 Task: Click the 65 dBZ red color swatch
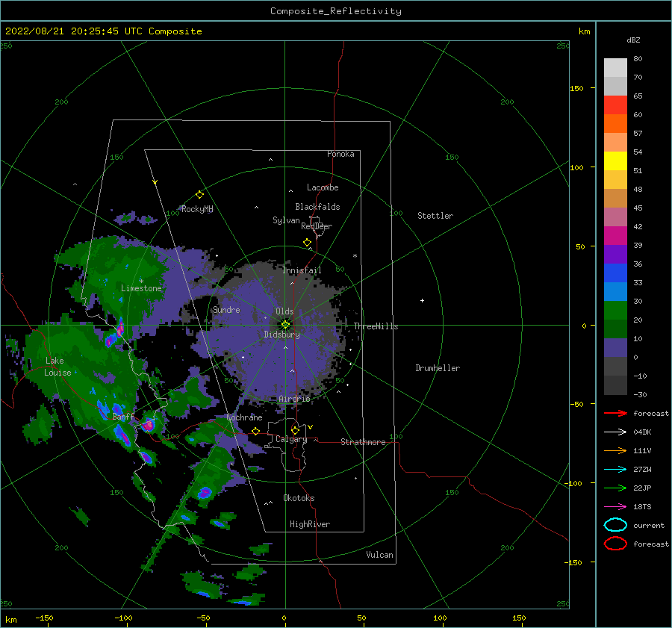coord(615,105)
